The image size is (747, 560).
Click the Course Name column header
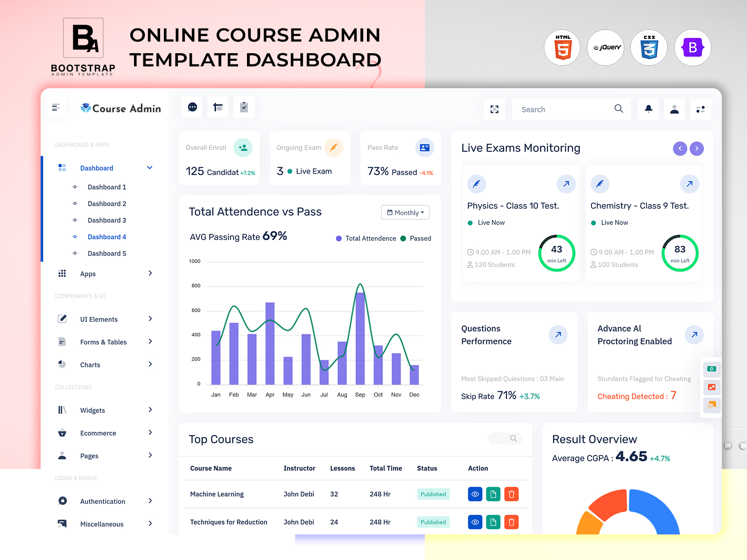pos(211,469)
